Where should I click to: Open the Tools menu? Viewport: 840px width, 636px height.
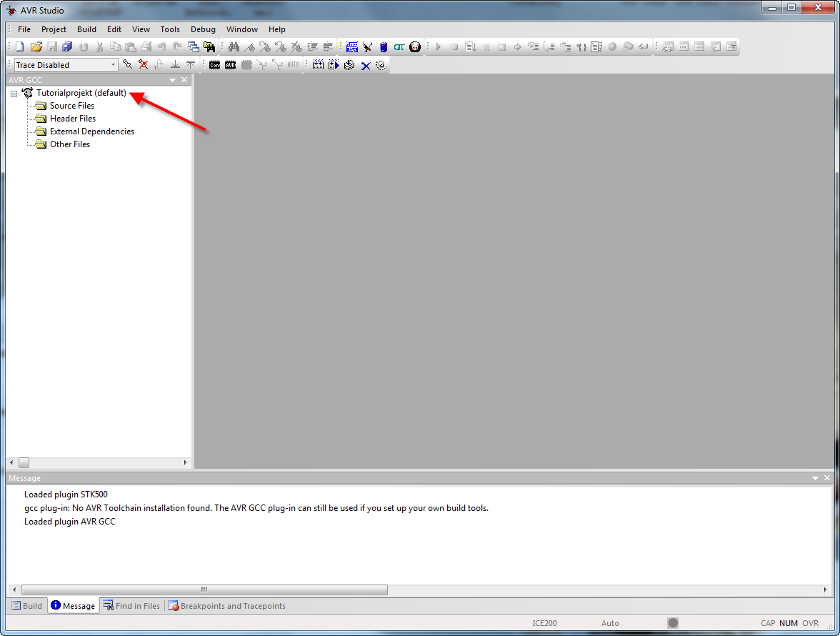click(x=170, y=29)
